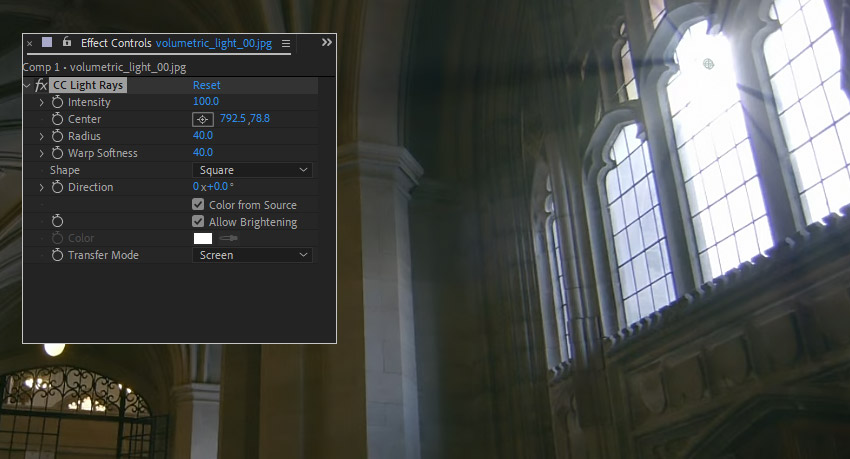Click the Warp Softness value 40.0
This screenshot has height=459, width=850.
click(x=203, y=152)
